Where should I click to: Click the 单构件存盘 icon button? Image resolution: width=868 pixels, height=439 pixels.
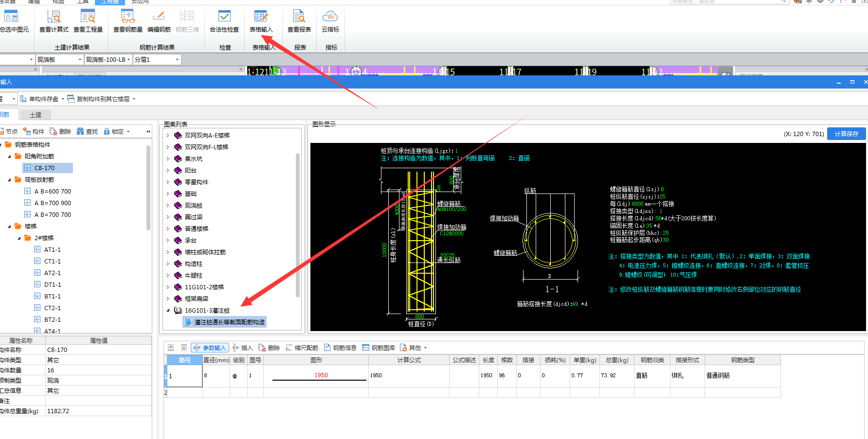39,99
